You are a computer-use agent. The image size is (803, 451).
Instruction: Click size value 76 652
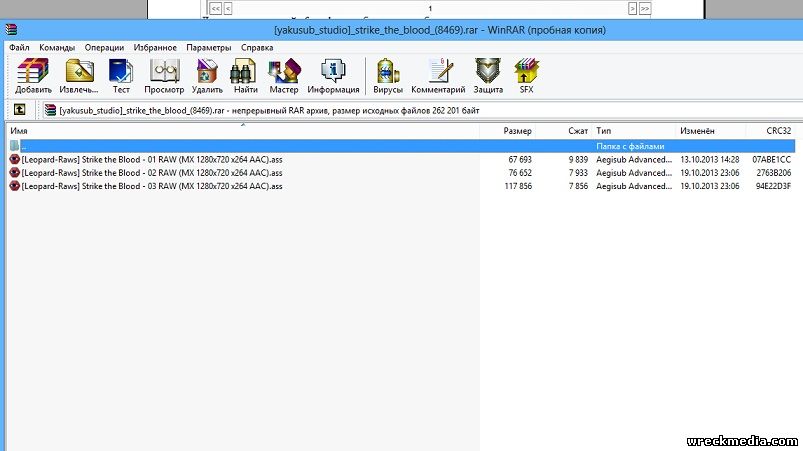click(520, 173)
